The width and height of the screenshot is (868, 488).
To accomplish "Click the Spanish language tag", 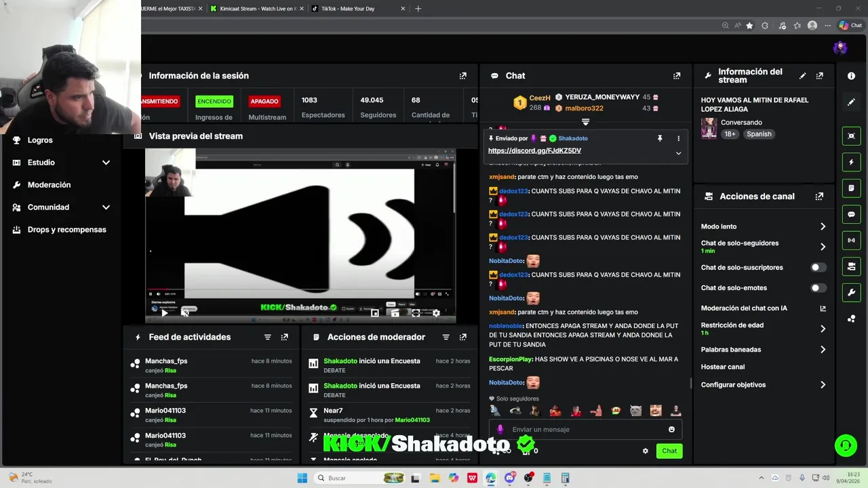I will [759, 134].
